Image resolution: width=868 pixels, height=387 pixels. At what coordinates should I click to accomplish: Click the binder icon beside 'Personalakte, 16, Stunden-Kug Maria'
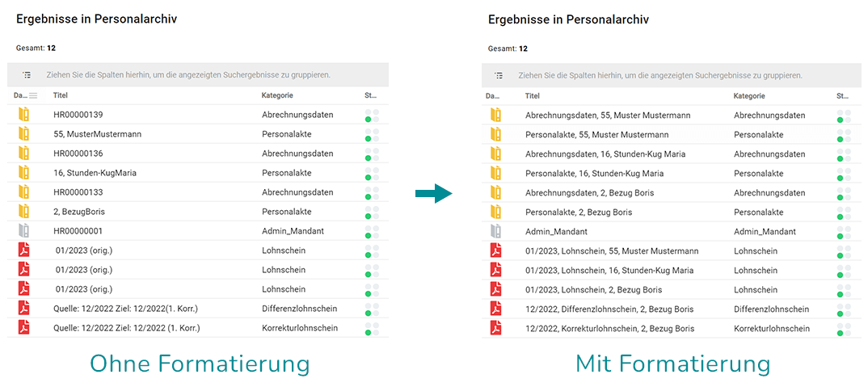pos(495,174)
